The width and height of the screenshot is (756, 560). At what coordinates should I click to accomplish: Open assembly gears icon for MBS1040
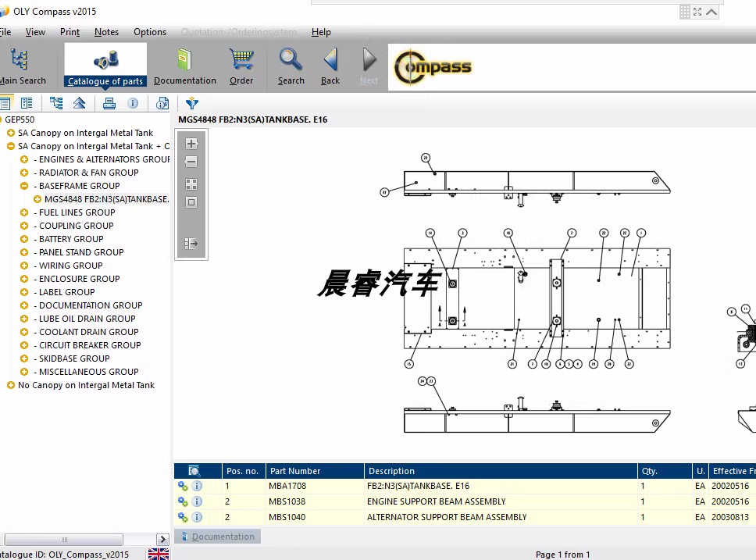point(183,516)
